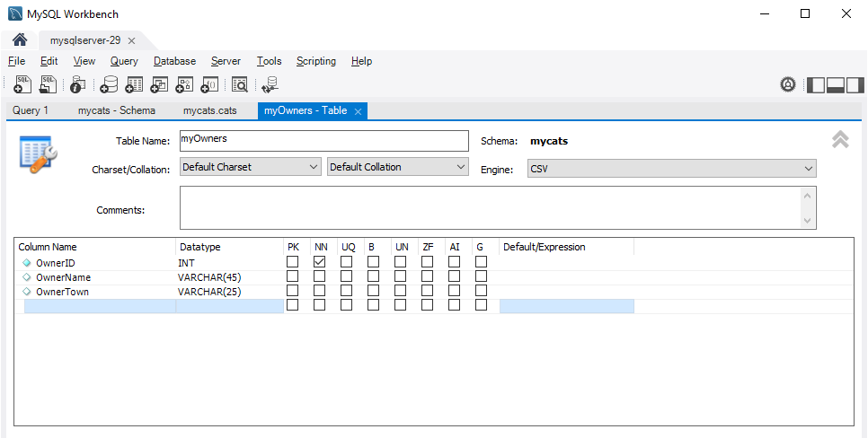Open the Query menu
This screenshot has width=868, height=438.
pyautogui.click(x=124, y=61)
